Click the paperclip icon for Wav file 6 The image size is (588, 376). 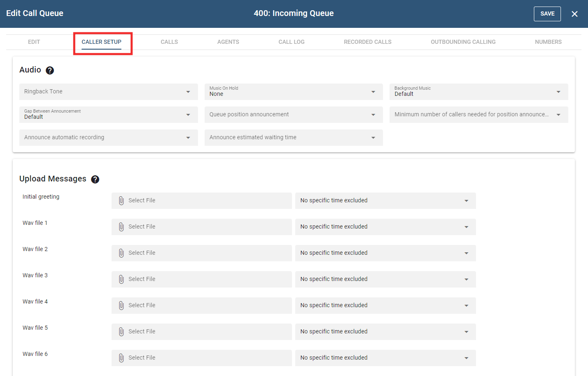(121, 358)
